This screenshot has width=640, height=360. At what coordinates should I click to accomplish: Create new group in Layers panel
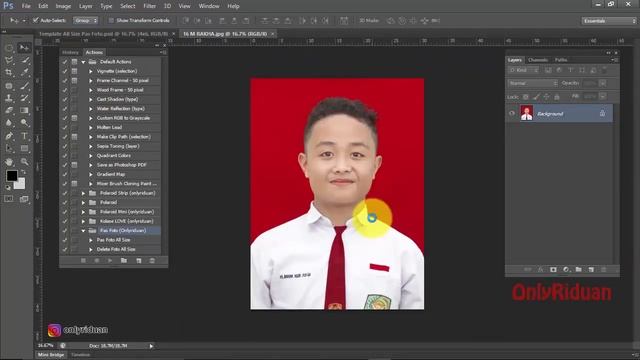click(x=578, y=269)
